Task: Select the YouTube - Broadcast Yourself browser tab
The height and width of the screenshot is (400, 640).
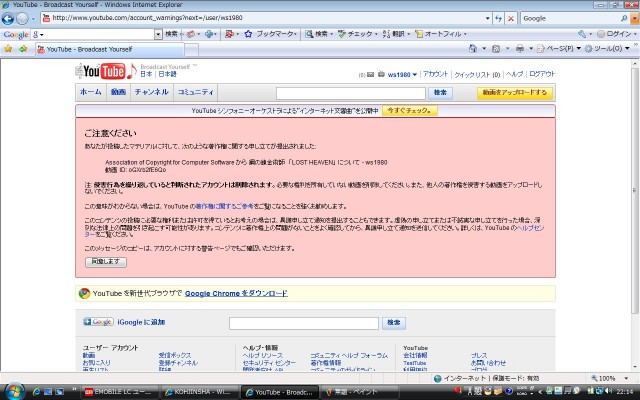Action: (109, 49)
